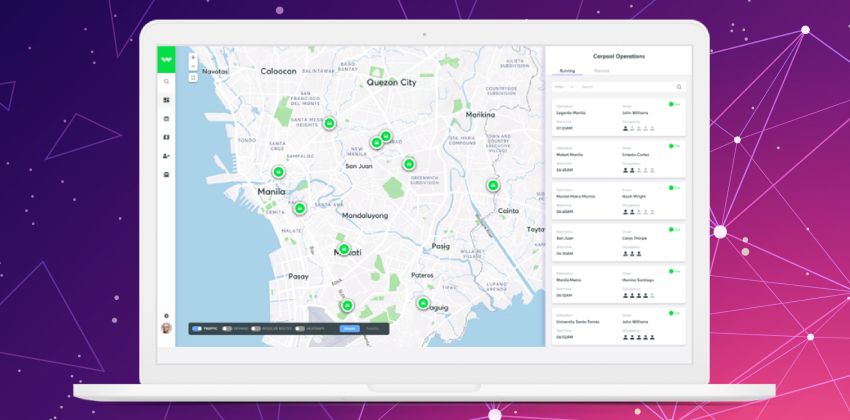
Task: Click the magnifier icon in the carpool search bar
Action: pos(679,87)
